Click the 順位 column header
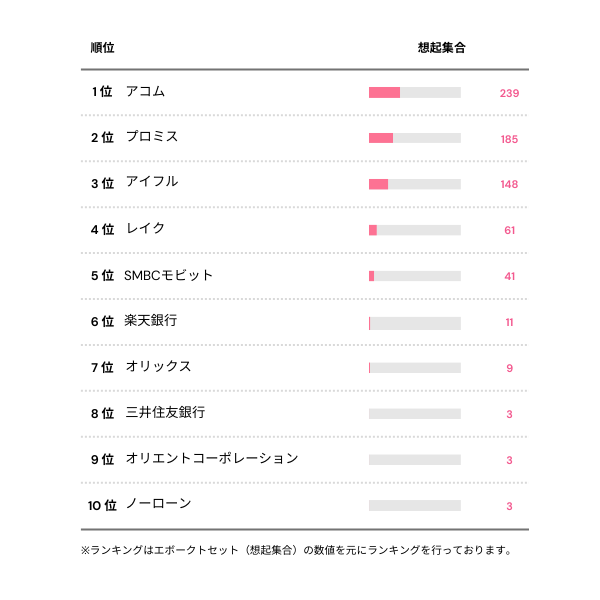This screenshot has height=600, width=600. click(x=102, y=48)
